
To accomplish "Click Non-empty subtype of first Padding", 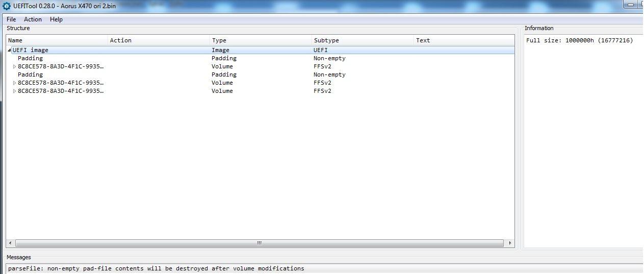I will click(x=329, y=58).
